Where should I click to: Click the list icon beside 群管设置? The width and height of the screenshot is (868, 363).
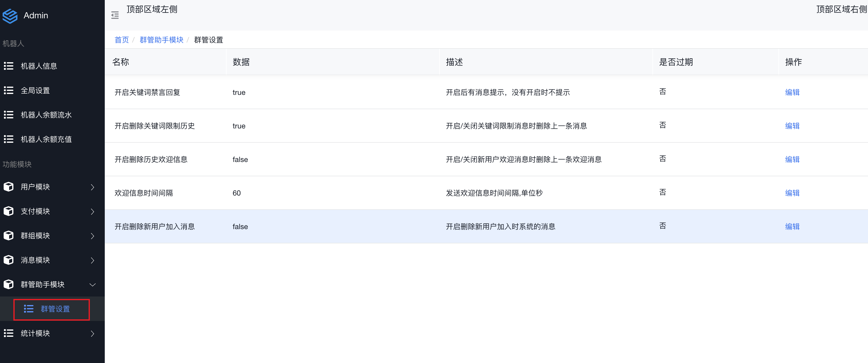tap(29, 309)
